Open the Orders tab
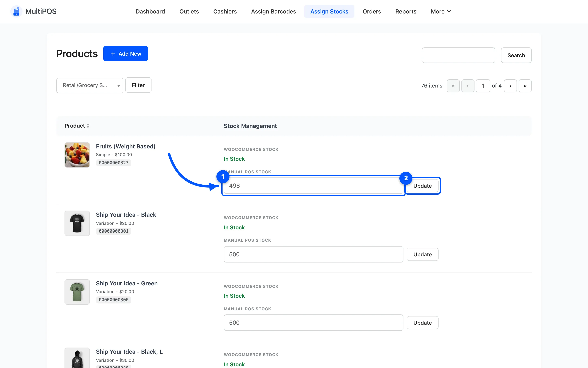 pyautogui.click(x=372, y=11)
